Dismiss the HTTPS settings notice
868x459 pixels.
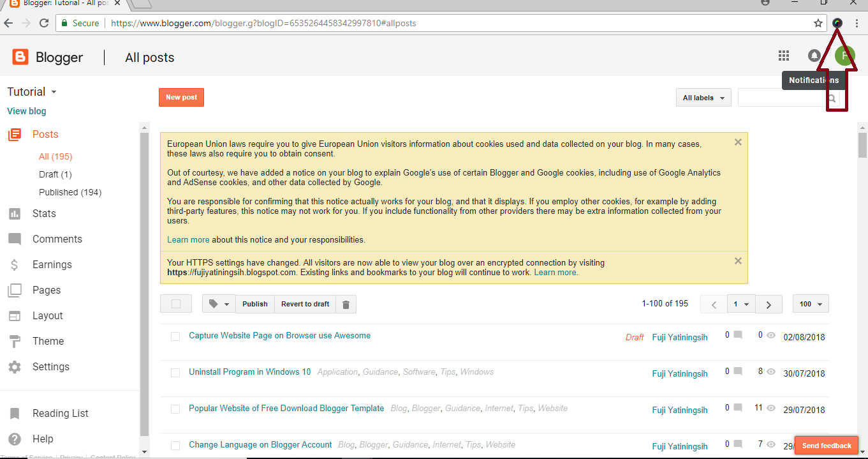point(738,260)
